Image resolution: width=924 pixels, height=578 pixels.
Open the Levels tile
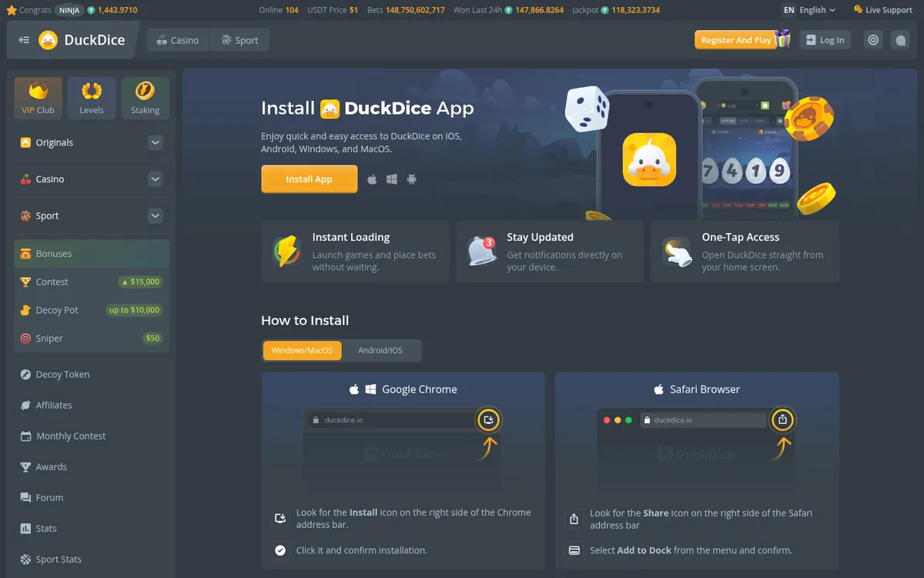pyautogui.click(x=92, y=98)
